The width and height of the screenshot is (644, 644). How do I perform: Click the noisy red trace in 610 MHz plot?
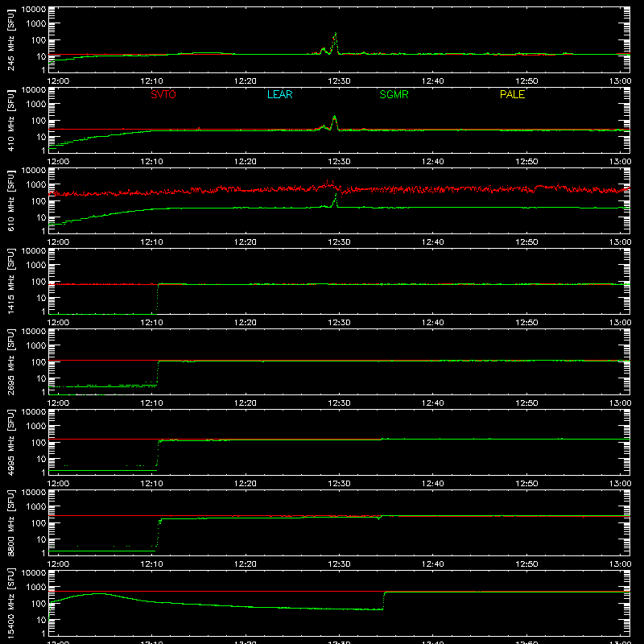(x=339, y=189)
